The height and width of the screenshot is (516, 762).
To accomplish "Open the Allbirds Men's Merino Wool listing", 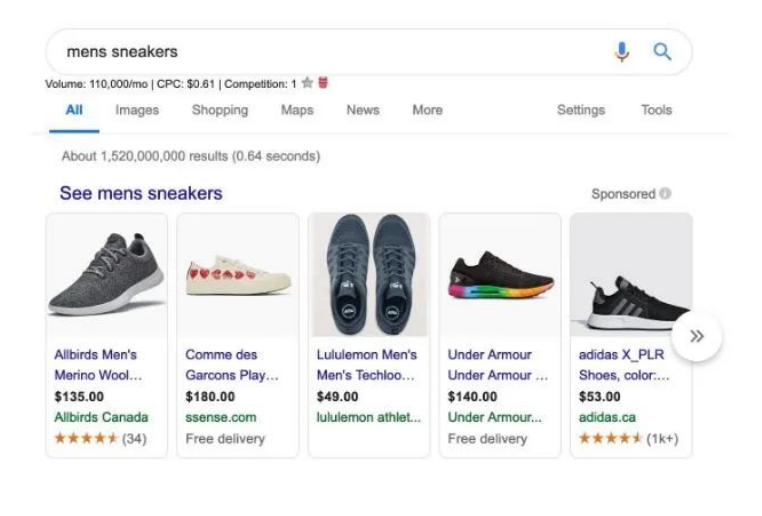I will (97, 365).
